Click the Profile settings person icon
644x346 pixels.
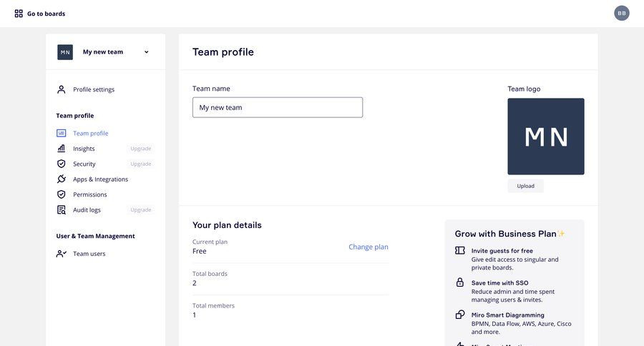pyautogui.click(x=62, y=89)
